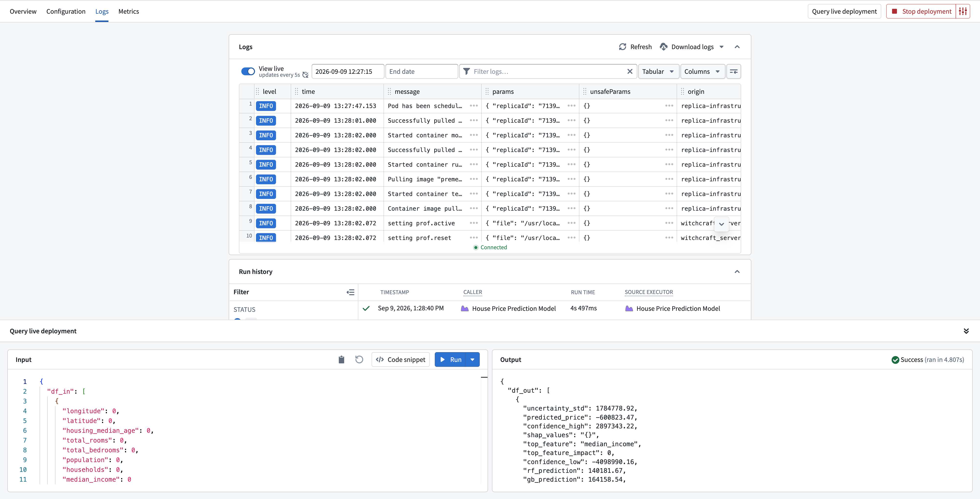Expand message ellipsis for Pulling image row
Viewport: 980px width, 499px height.
click(474, 179)
